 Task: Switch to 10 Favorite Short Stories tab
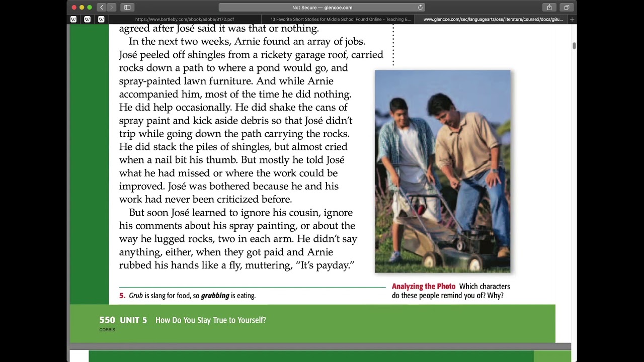click(x=340, y=20)
